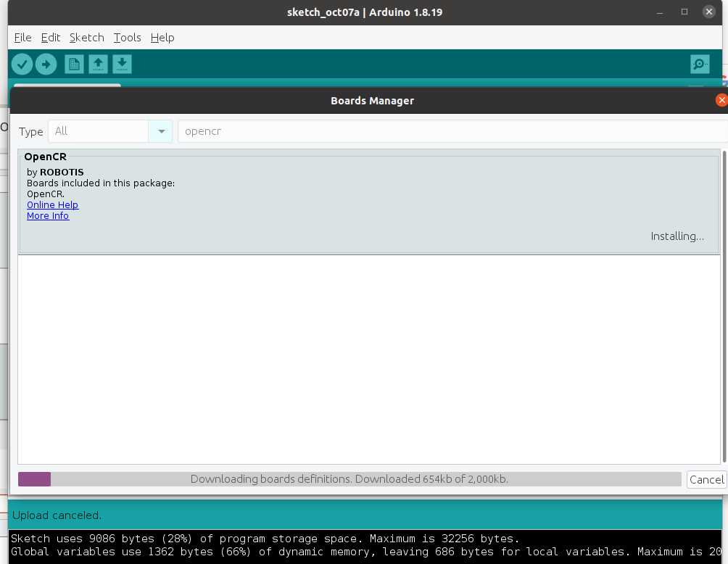
Task: Minimize the Arduino window
Action: click(660, 12)
